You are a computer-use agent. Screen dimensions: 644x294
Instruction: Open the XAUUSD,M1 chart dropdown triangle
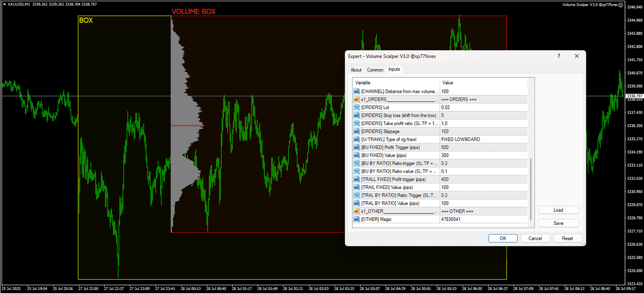[4, 4]
